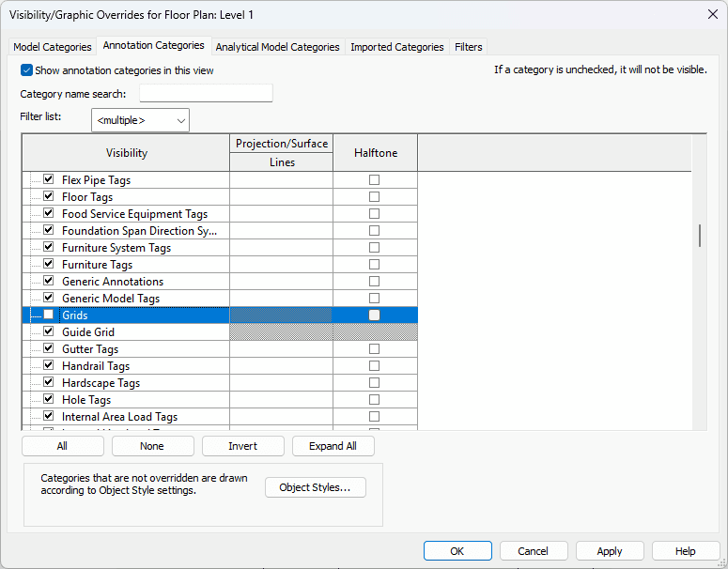Click the All button
This screenshot has height=569, width=728.
[63, 446]
